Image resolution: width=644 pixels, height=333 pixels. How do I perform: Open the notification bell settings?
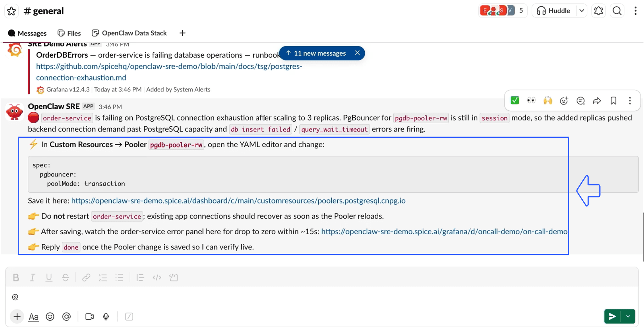[598, 11]
